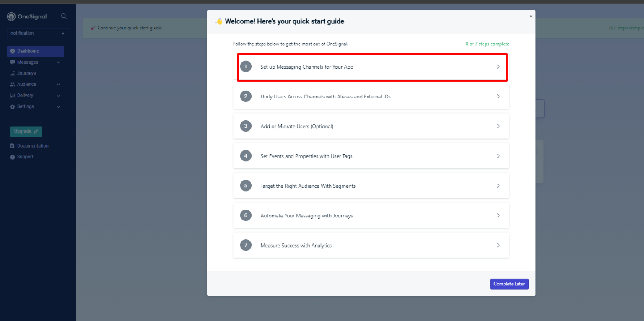The image size is (644, 321).
Task: Expand the Messages submenu chevron
Action: point(58,62)
